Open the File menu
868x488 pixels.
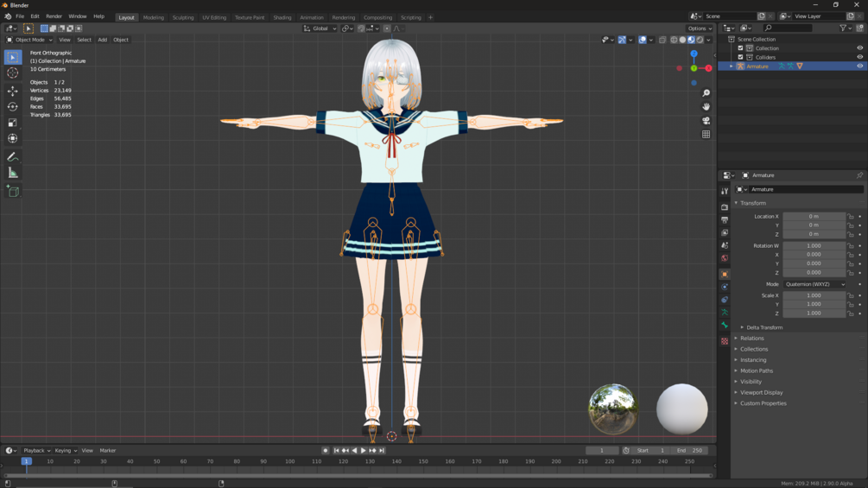tap(20, 16)
